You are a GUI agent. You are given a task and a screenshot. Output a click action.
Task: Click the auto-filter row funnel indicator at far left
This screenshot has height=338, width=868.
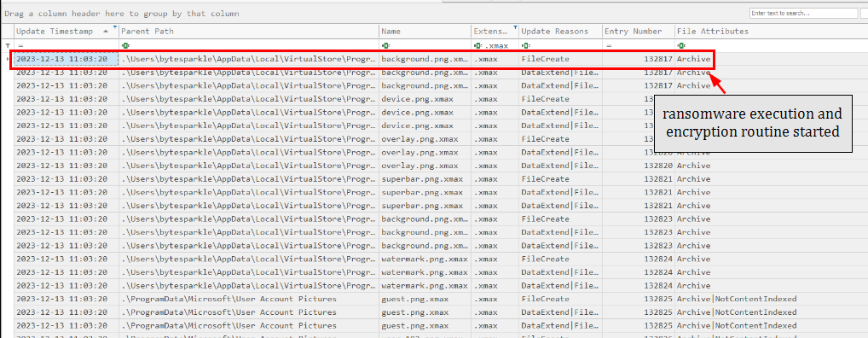[7, 45]
